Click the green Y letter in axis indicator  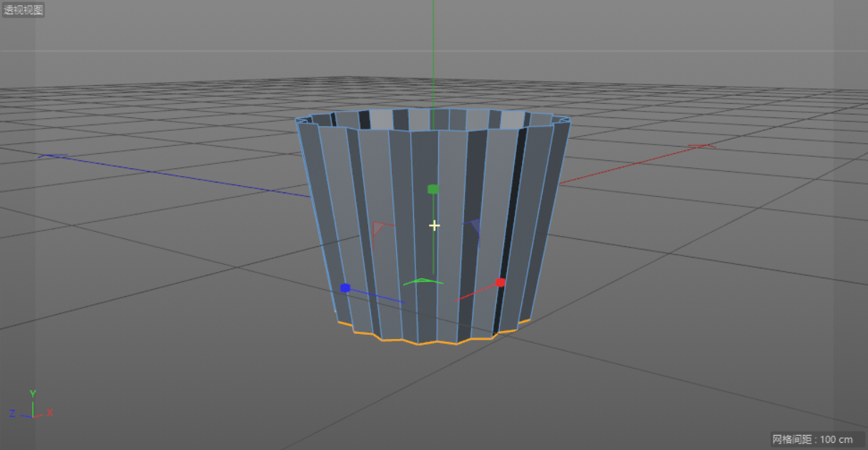pyautogui.click(x=33, y=393)
